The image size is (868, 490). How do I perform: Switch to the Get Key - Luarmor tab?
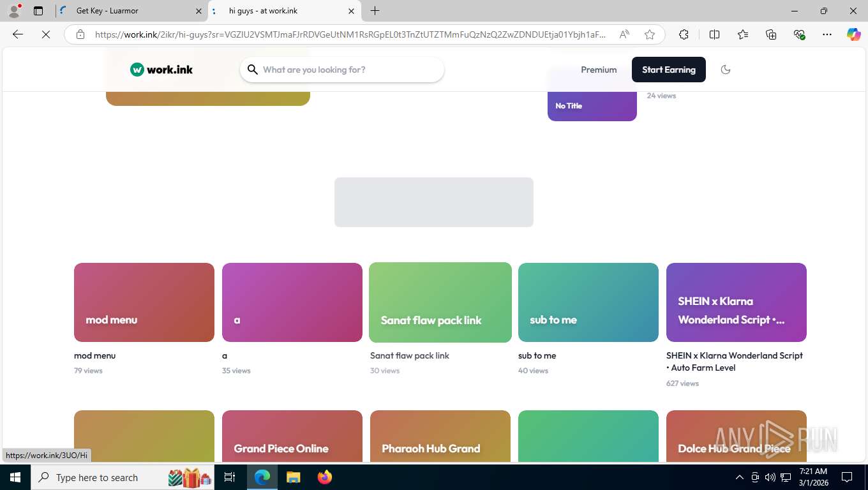[x=131, y=11]
